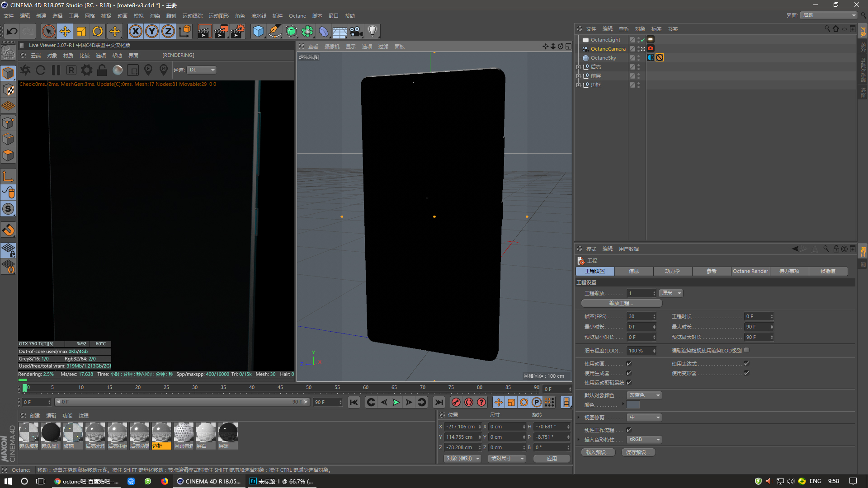The image size is (868, 488).
Task: Click the 缩放工程 button
Action: coord(621,303)
